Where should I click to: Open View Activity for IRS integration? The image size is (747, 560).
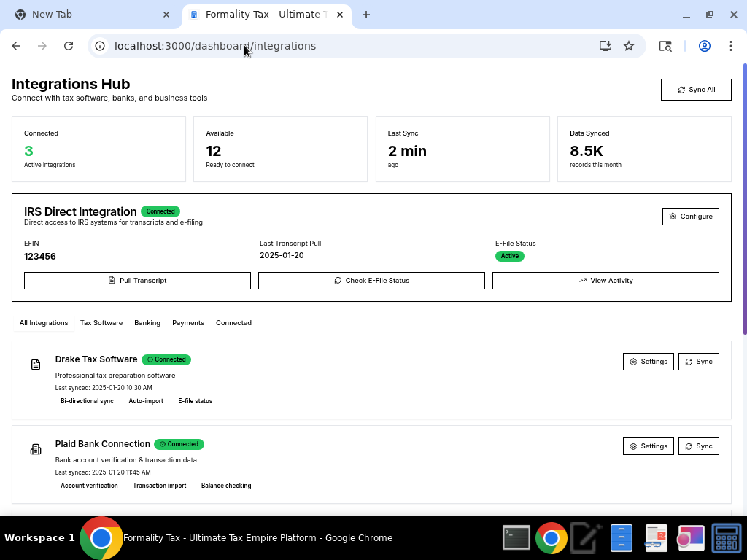605,281
